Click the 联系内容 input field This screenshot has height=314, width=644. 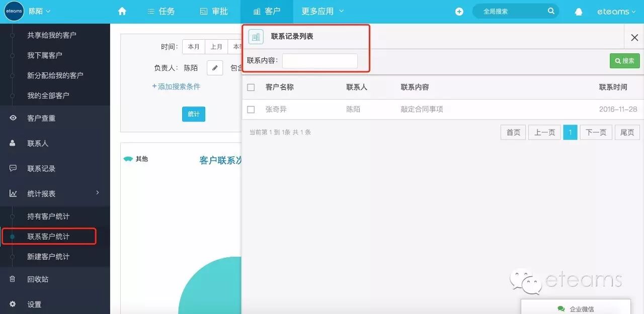320,61
